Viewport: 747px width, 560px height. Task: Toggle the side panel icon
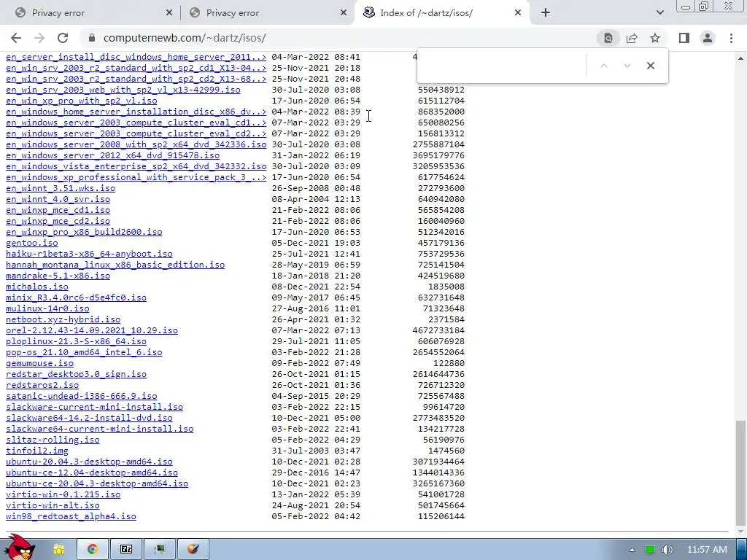pyautogui.click(x=684, y=38)
